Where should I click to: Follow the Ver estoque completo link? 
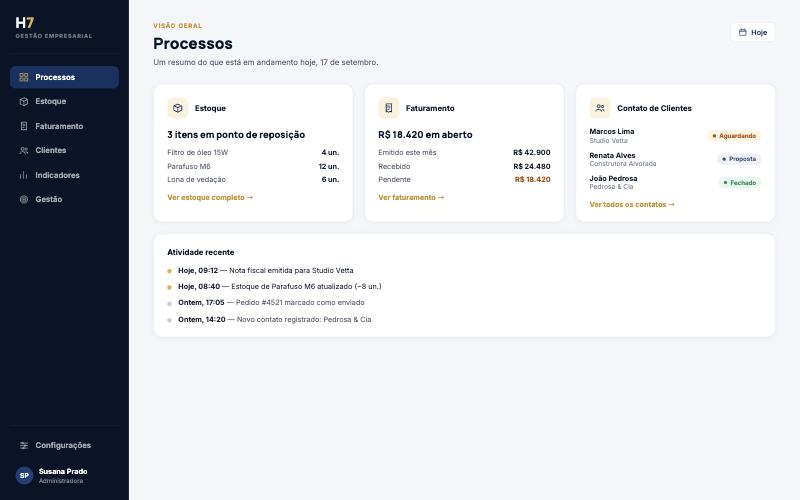coord(210,197)
